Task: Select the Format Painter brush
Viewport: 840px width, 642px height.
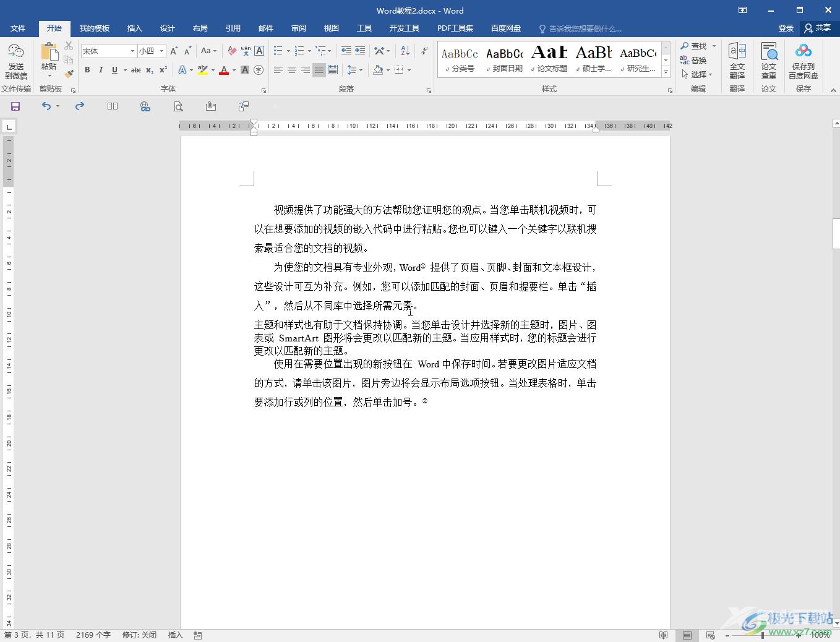Action: (69, 74)
